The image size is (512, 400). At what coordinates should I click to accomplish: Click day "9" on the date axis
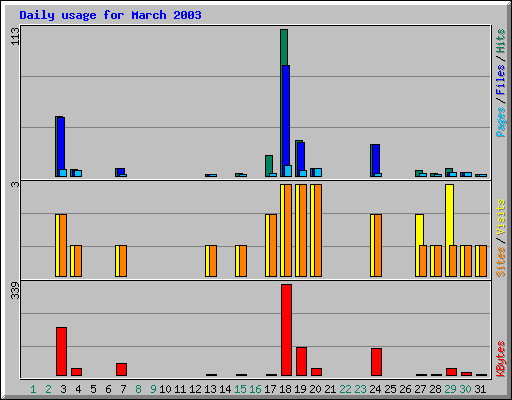click(153, 389)
